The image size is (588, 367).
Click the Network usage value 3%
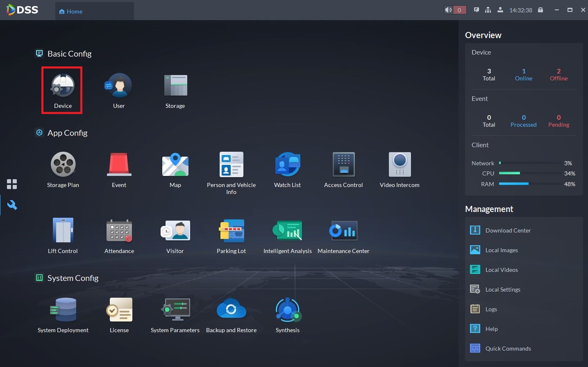[568, 163]
